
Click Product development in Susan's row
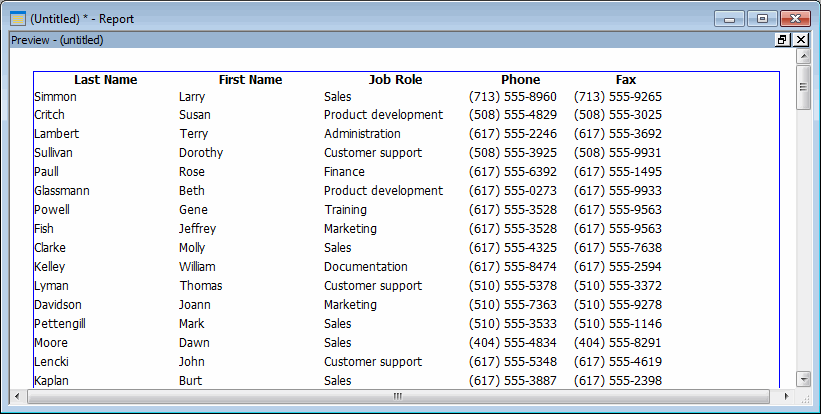tap(383, 115)
